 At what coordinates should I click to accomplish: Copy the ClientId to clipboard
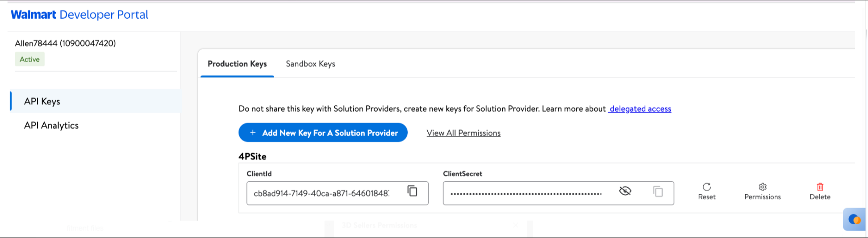(x=412, y=192)
